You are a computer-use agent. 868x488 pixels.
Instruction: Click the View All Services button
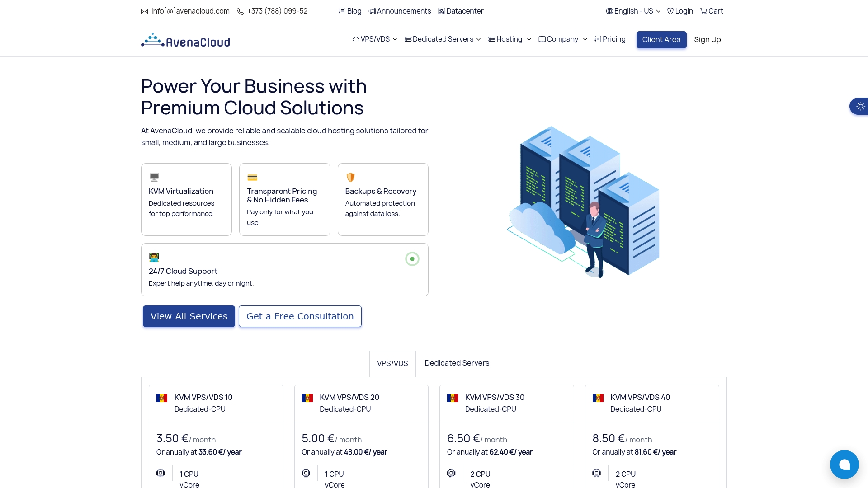pos(189,316)
